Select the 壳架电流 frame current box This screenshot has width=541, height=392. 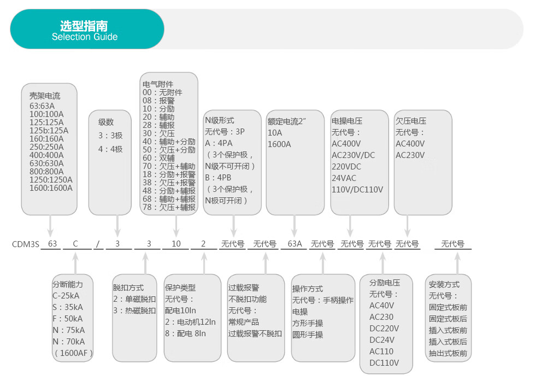(x=49, y=149)
